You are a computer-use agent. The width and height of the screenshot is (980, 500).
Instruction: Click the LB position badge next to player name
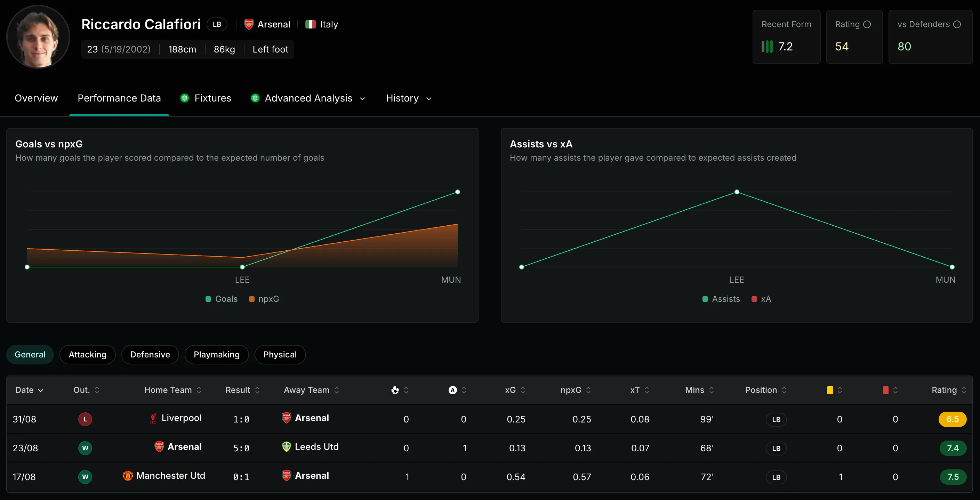pos(217,24)
